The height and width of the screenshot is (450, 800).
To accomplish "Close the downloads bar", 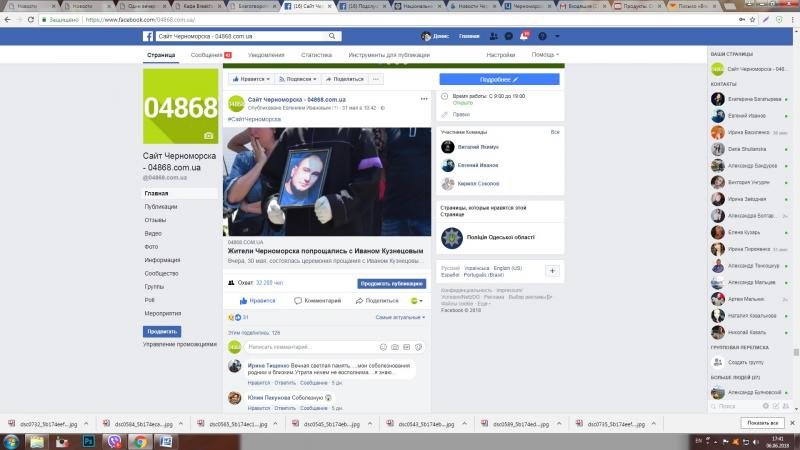I will pyautogui.click(x=792, y=423).
